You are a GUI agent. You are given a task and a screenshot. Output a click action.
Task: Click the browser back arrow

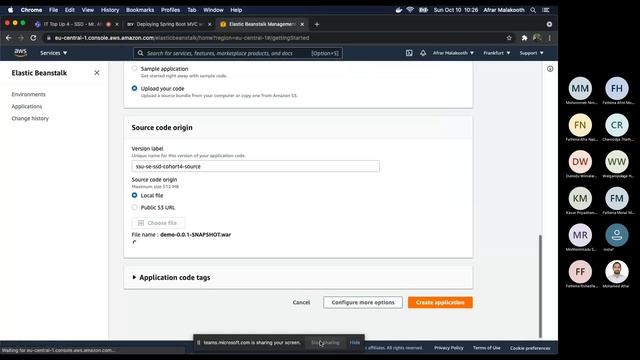(x=9, y=38)
